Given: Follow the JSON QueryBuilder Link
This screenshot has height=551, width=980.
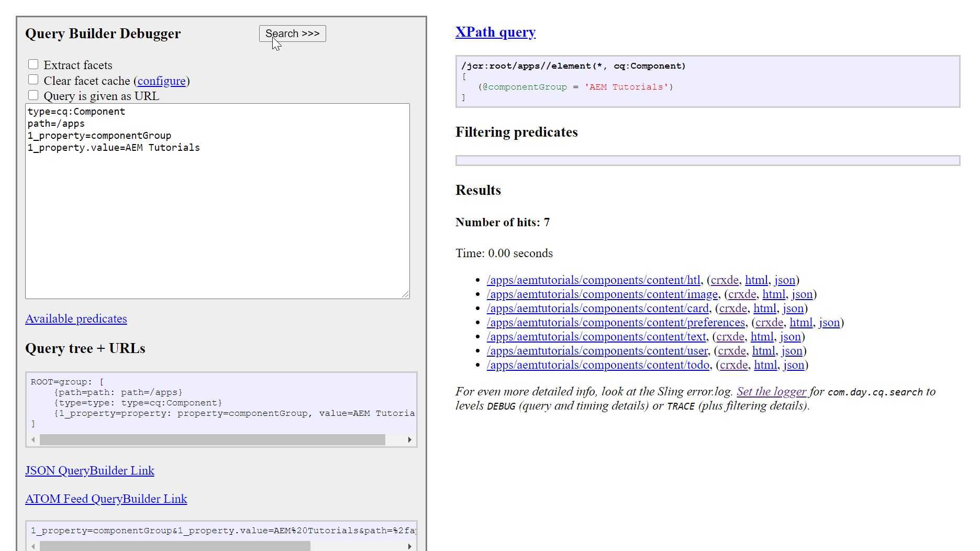Looking at the screenshot, I should click(x=90, y=470).
